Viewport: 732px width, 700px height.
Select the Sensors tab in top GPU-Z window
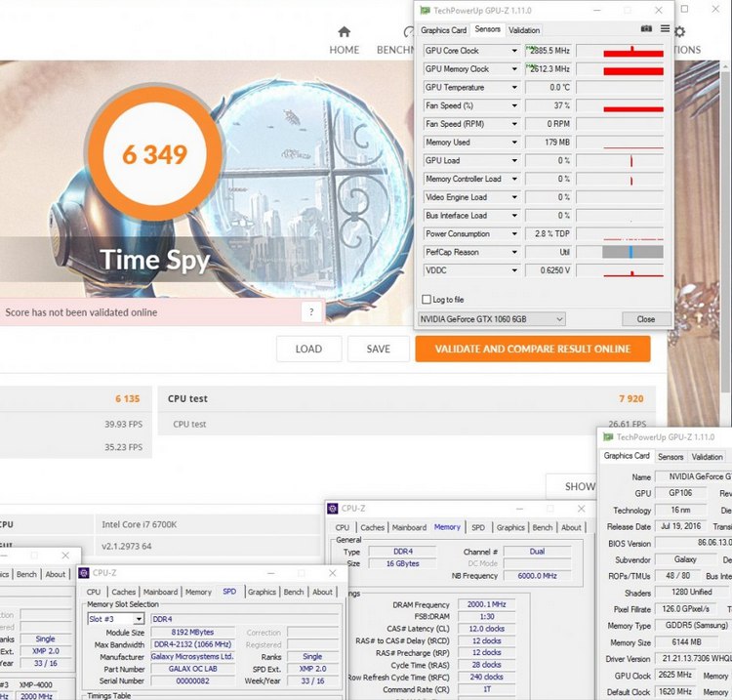[x=487, y=29]
